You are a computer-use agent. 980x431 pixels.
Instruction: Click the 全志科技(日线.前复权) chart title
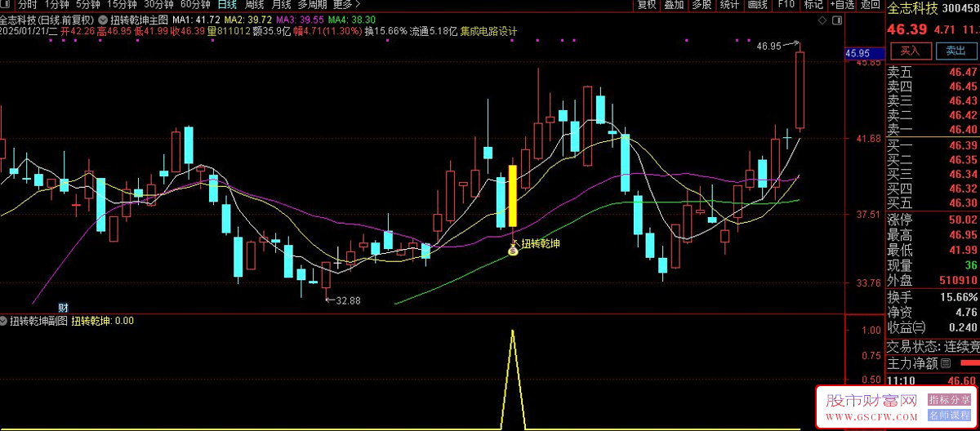(x=47, y=19)
